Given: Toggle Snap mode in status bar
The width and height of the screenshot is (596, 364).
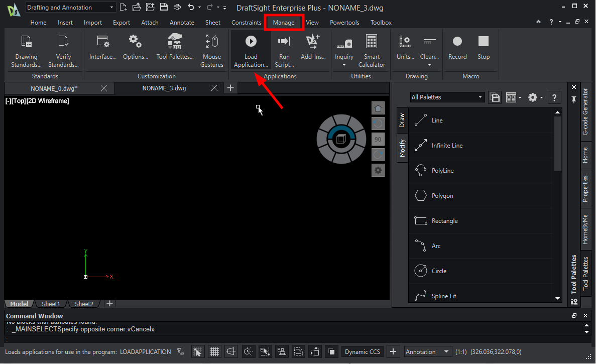Looking at the screenshot, I should 197,352.
